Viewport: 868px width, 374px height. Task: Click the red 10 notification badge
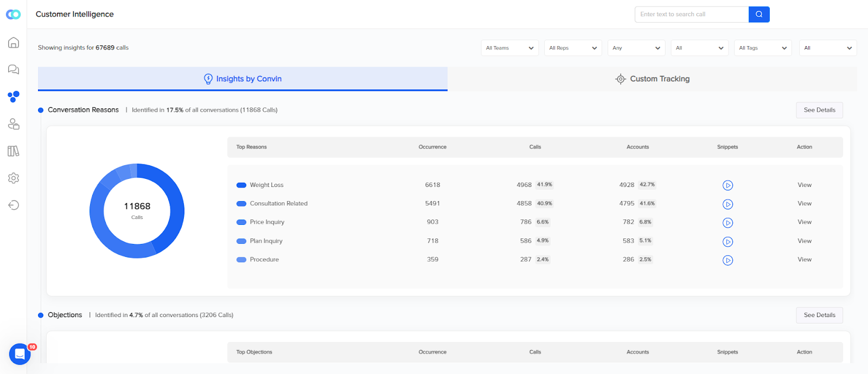32,347
